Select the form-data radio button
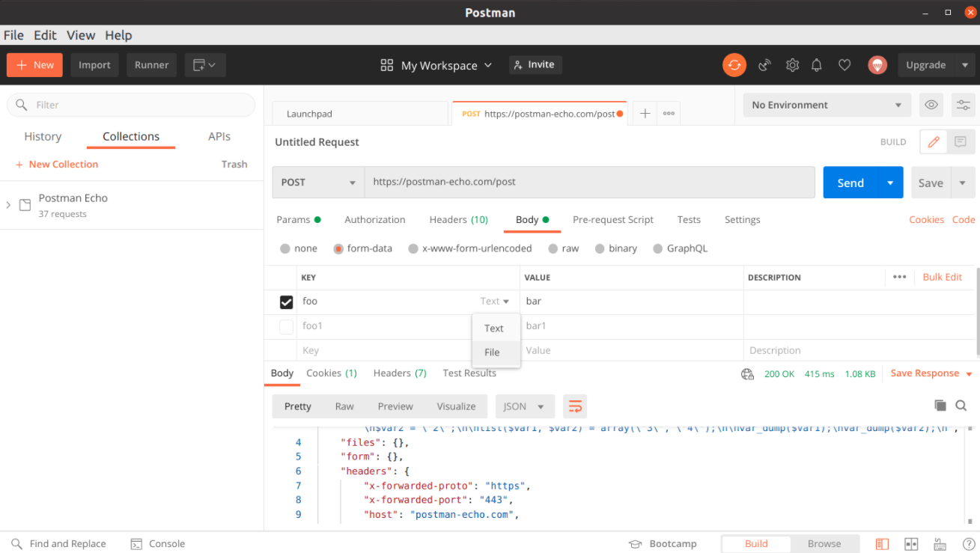Image resolution: width=980 pixels, height=553 pixels. click(x=339, y=248)
